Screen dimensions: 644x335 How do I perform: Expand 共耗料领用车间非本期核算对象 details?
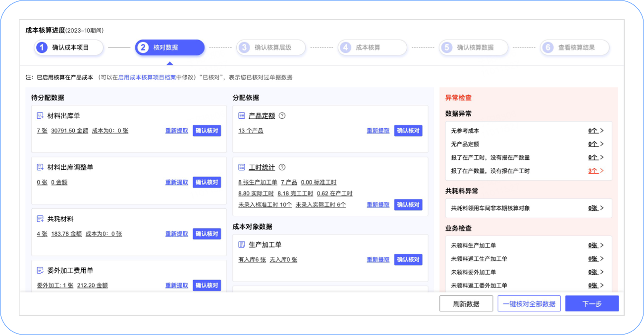click(596, 208)
